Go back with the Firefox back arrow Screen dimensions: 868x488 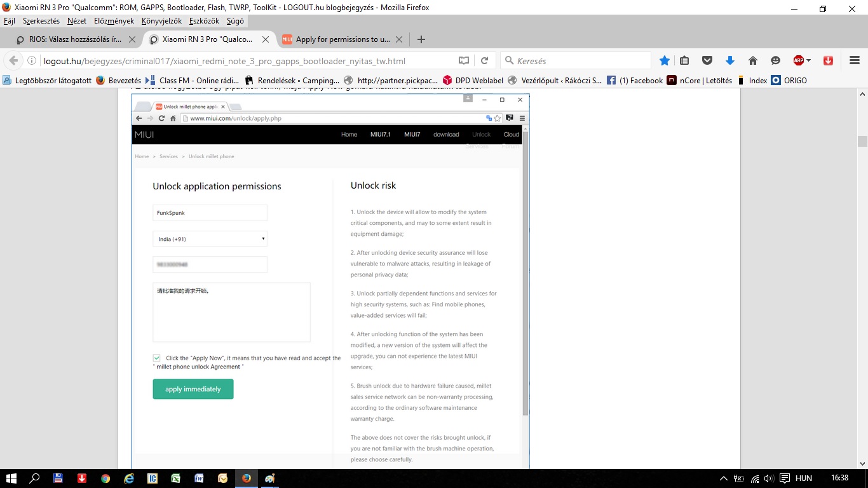pos(13,61)
